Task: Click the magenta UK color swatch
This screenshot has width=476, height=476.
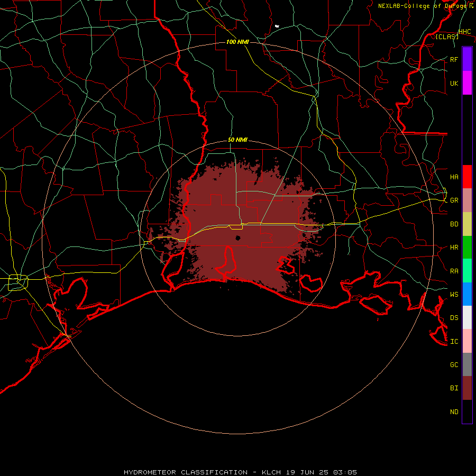Action: [x=467, y=83]
